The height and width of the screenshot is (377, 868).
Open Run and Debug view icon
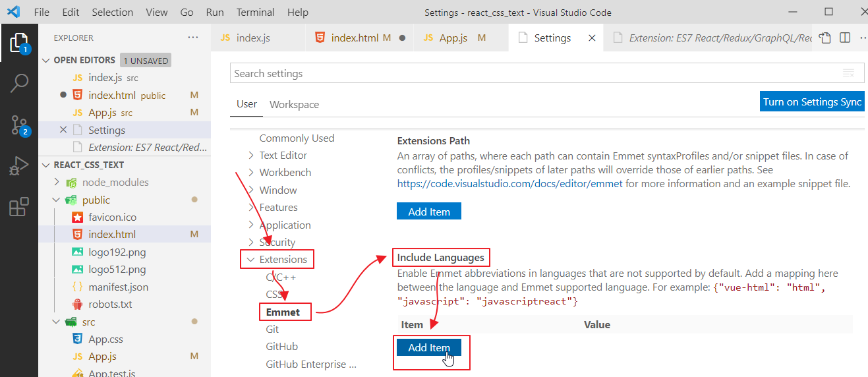[18, 166]
